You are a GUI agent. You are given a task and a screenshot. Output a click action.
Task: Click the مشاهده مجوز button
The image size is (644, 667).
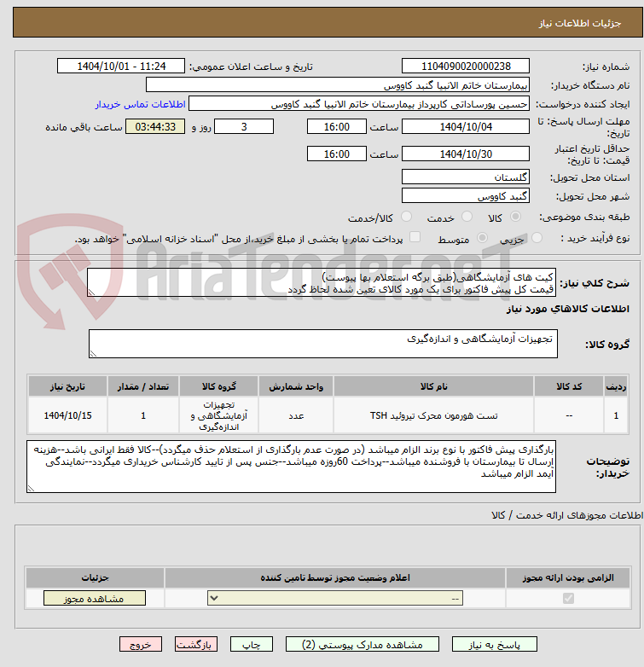click(95, 599)
